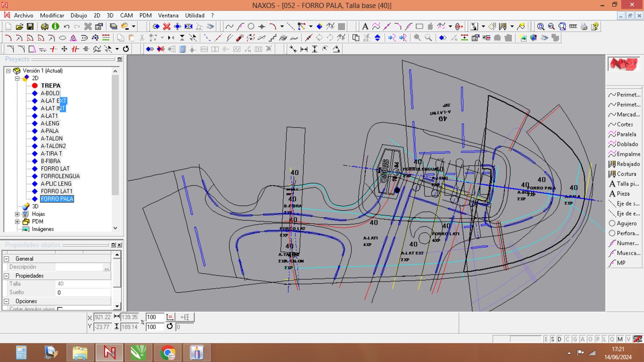Toggle the D indicator in status bar
This screenshot has width=644, height=362.
[559, 339]
